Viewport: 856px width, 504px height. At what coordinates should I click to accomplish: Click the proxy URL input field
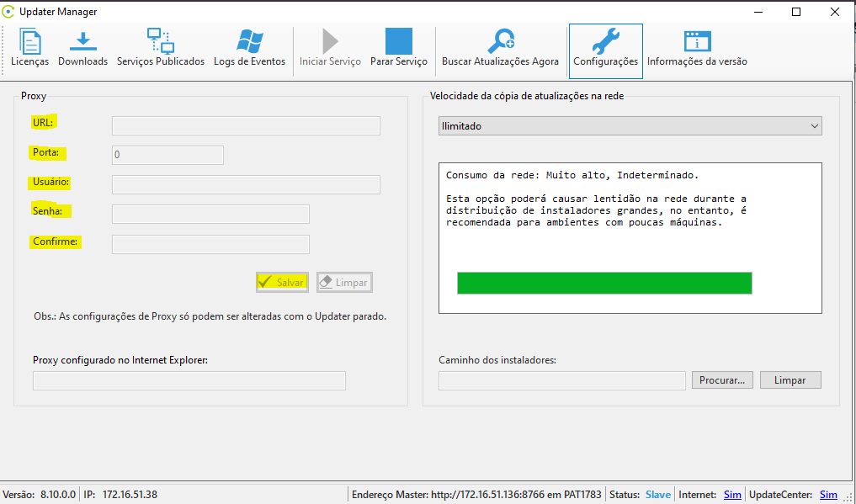[x=246, y=126]
